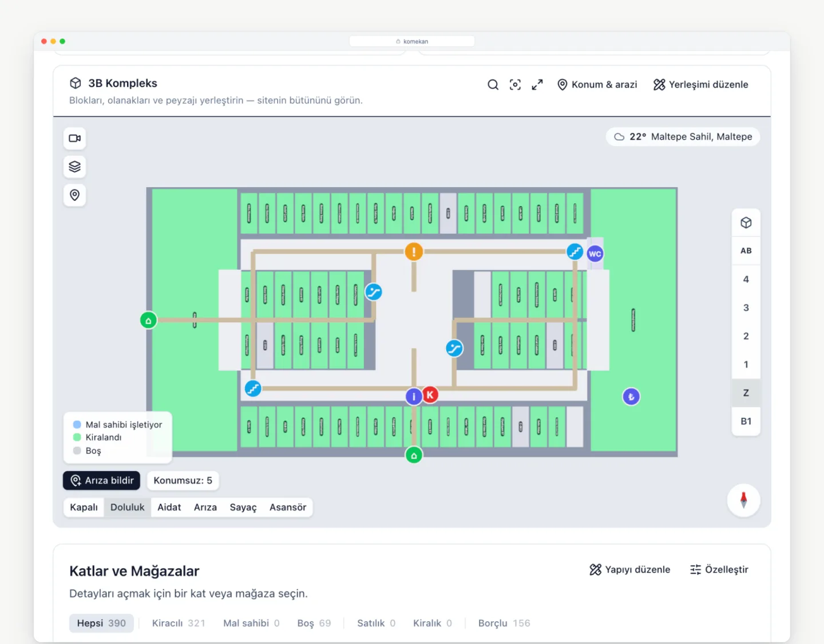The width and height of the screenshot is (824, 644).
Task: Switch overlay to Sayaç
Action: [x=243, y=507]
